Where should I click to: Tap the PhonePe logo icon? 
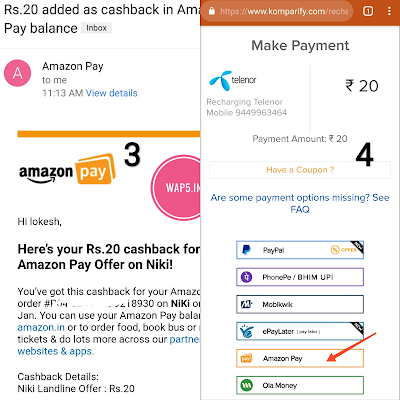[x=246, y=277]
